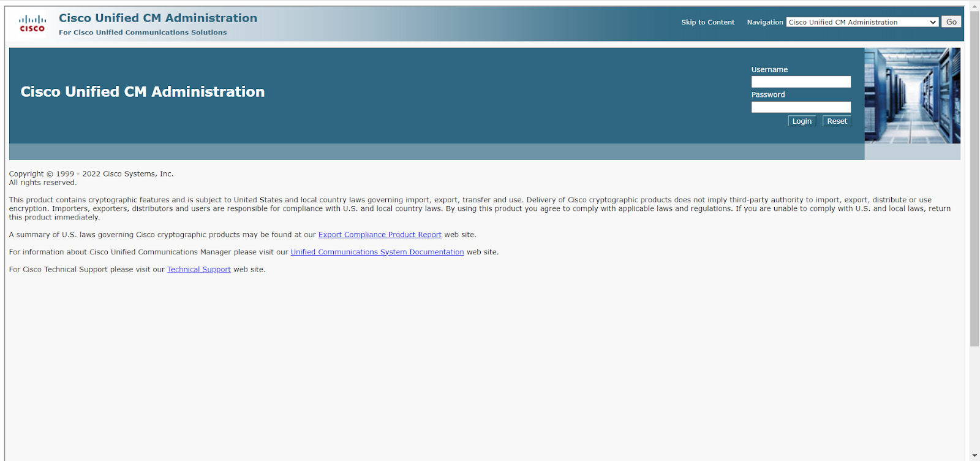Visit the Technical Support link
This screenshot has width=980, height=461.
[199, 269]
